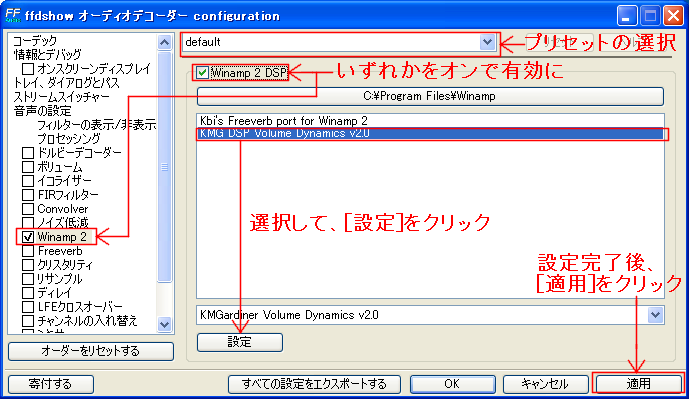Toggle チャンネルの入れ替え checkbox
689x399 pixels.
click(x=28, y=321)
